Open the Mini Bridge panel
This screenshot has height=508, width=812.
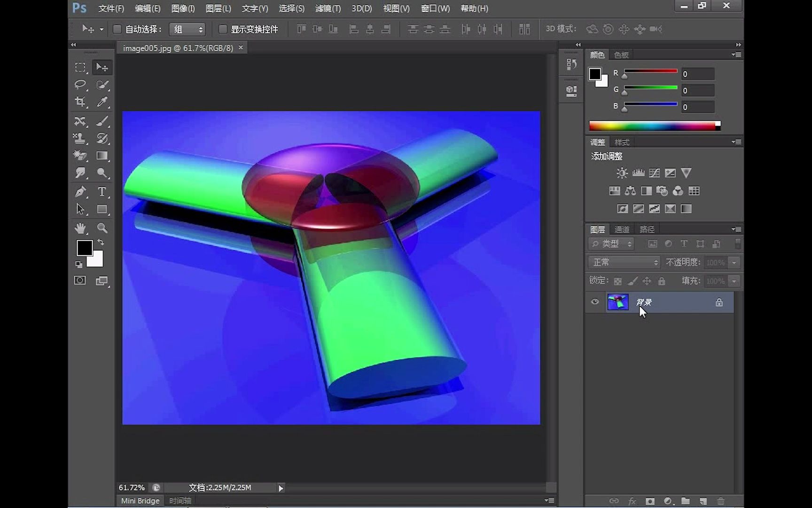tap(140, 501)
